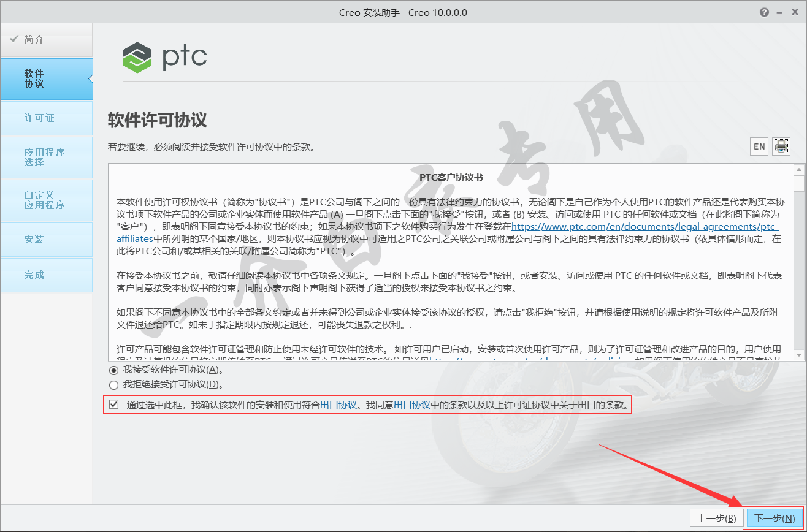Print the license agreement using the printer icon
The height and width of the screenshot is (532, 807).
coord(781,146)
